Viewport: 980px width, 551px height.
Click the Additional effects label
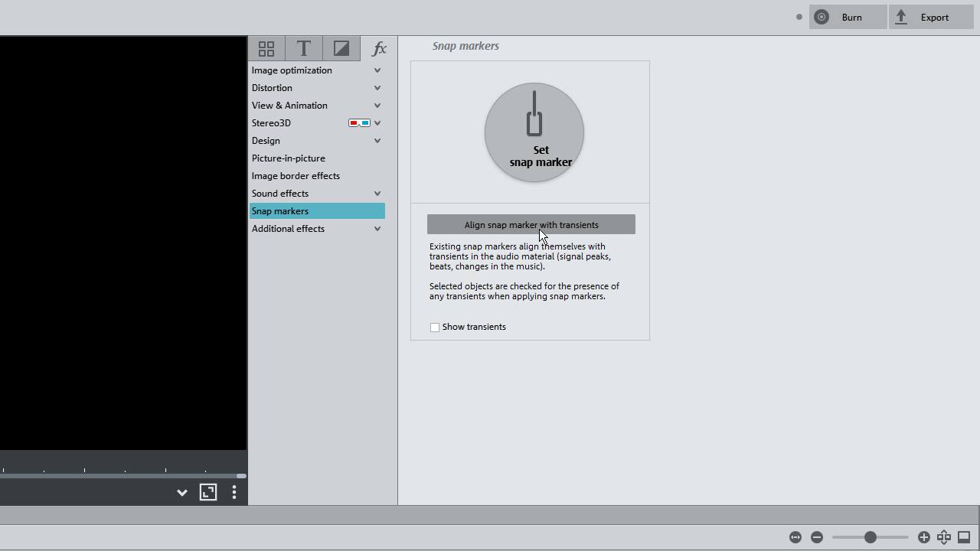click(x=288, y=229)
